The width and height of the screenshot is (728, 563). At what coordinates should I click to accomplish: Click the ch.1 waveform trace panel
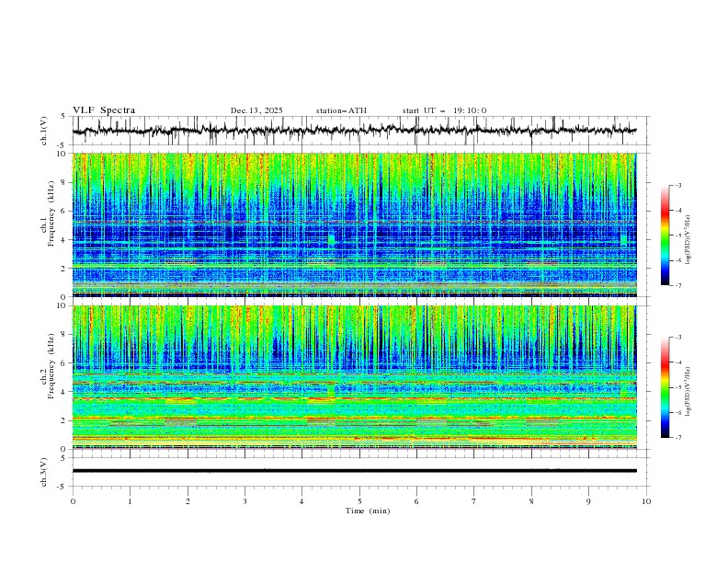tap(361, 131)
